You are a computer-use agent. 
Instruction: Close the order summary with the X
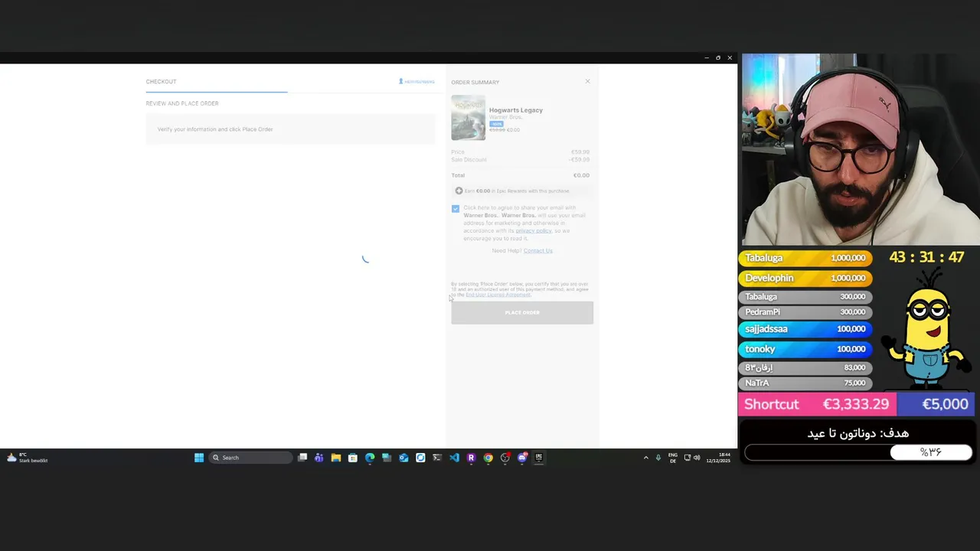587,81
